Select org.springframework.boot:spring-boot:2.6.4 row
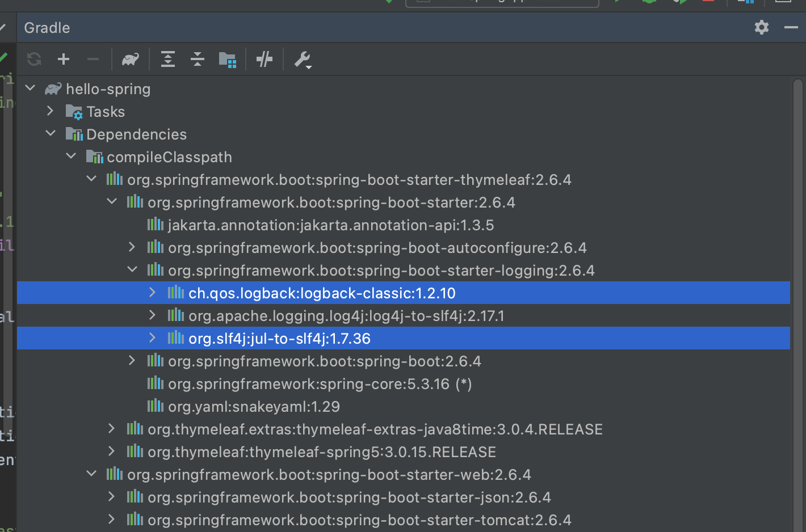Image resolution: width=806 pixels, height=532 pixels. coord(404,361)
